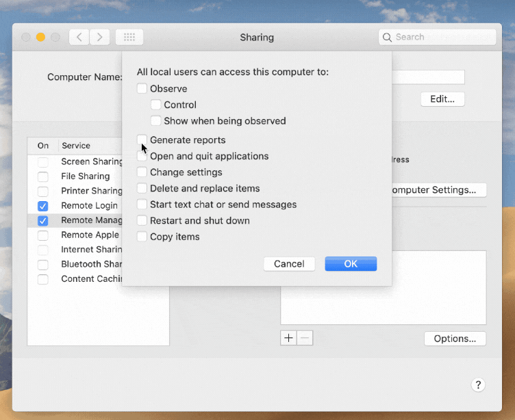Click the minus button to remove user
Image resolution: width=515 pixels, height=420 pixels.
305,338
